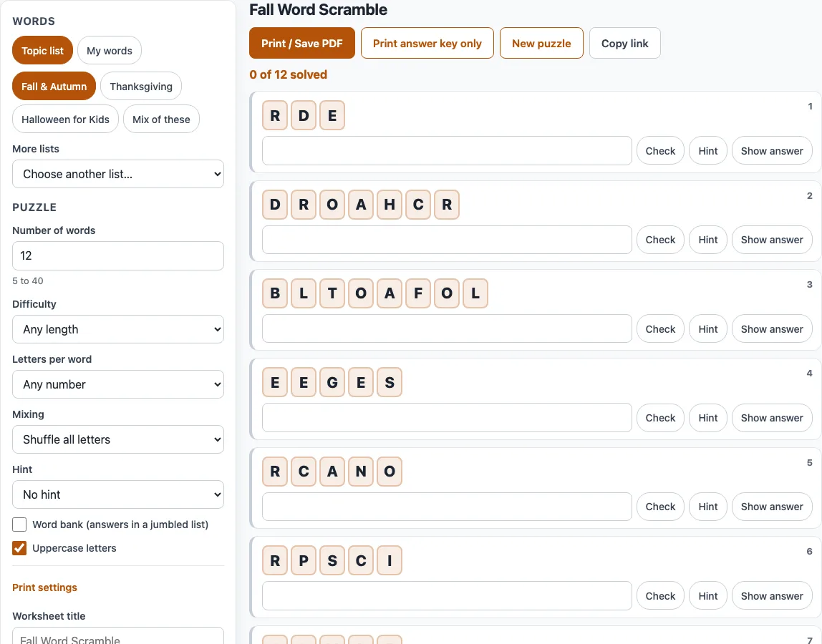The width and height of the screenshot is (822, 644).
Task: Open the Mixing dropdown
Action: tap(118, 439)
